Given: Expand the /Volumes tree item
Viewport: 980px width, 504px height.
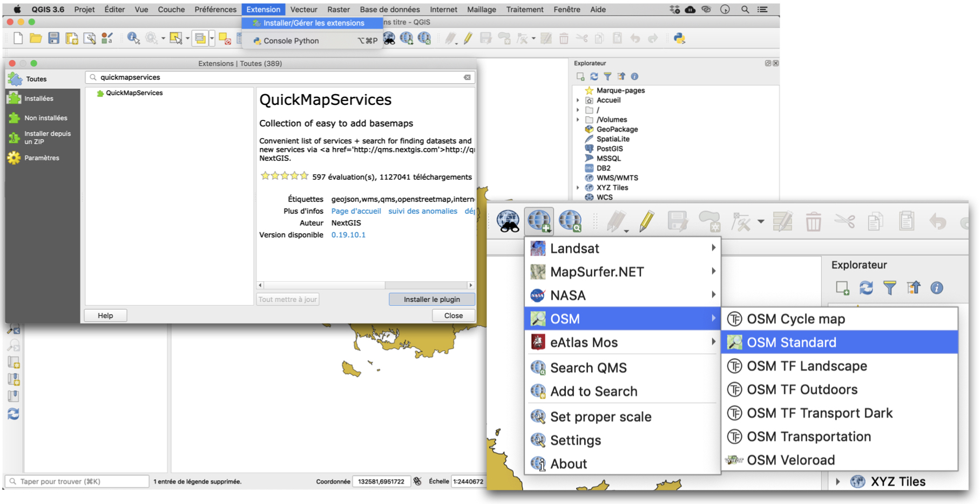Looking at the screenshot, I should click(x=578, y=120).
